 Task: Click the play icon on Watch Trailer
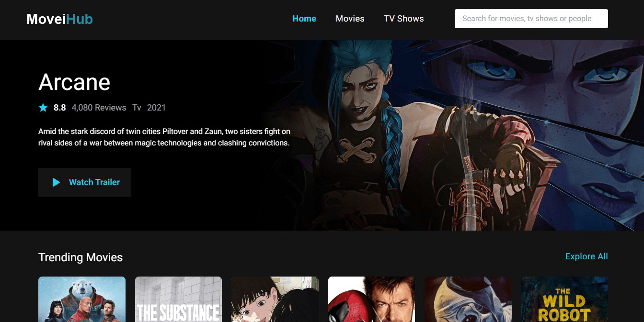[56, 182]
